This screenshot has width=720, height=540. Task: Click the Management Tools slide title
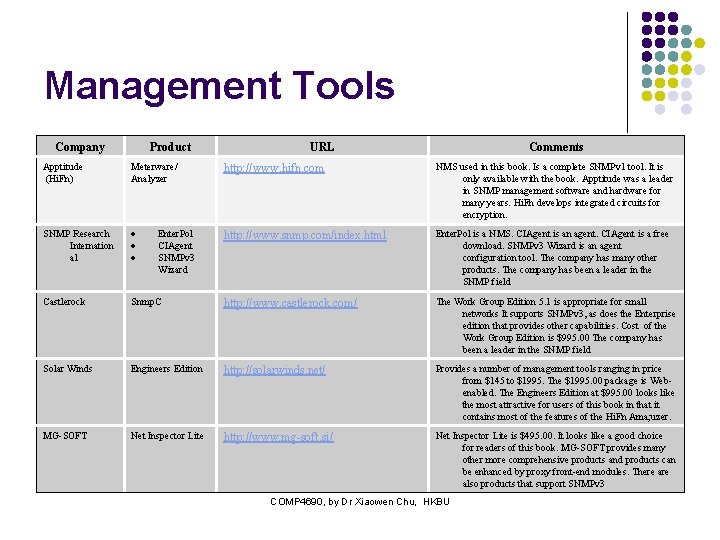[219, 85]
